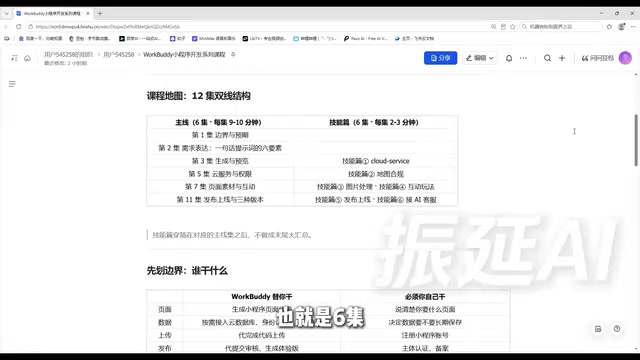Close the WorkBuddy browser tab
Image resolution: width=640 pixels, height=360 pixels.
pyautogui.click(x=88, y=13)
